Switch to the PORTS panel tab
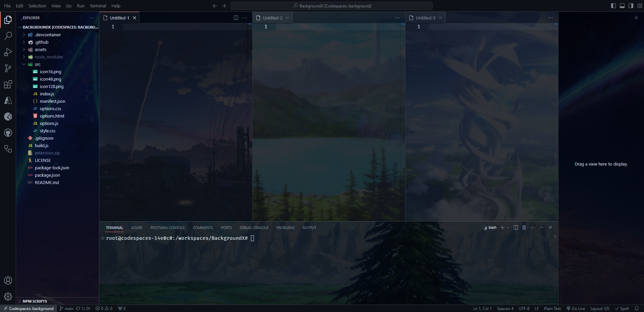 (226, 228)
